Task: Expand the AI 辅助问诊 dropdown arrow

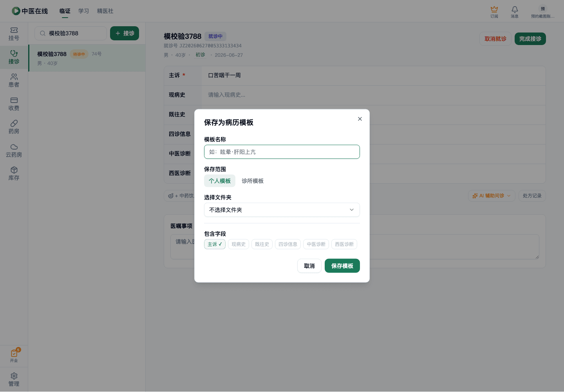Action: pos(509,196)
